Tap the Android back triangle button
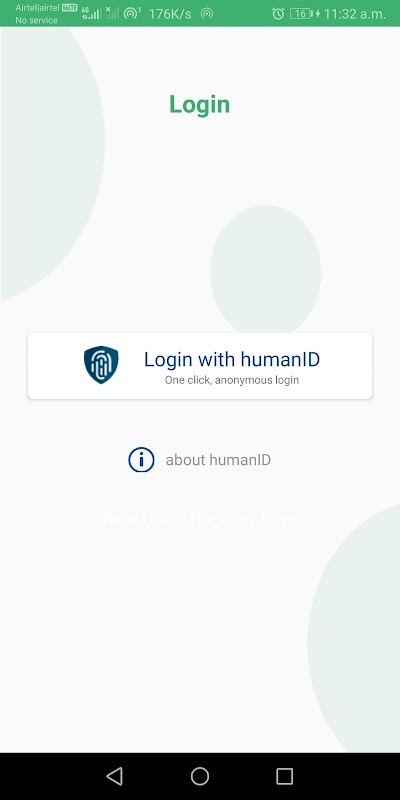 [x=114, y=776]
